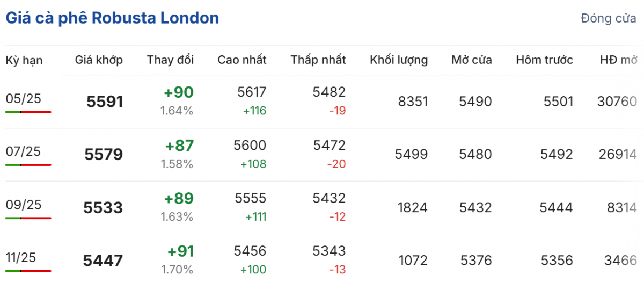
Task: Open the 07/25 contract term
Action: (x=24, y=151)
